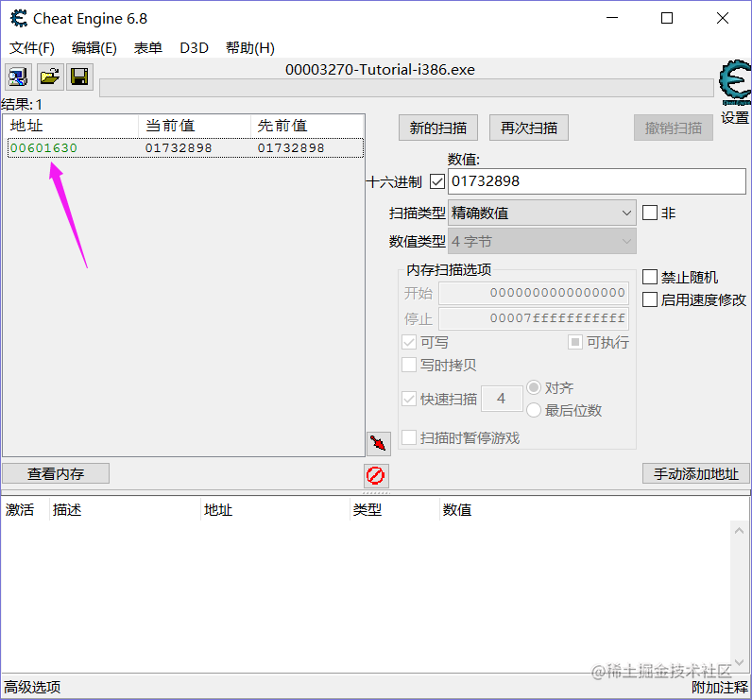Toggle the 可写 checkbox
Screen dimensions: 752x700
tap(409, 342)
